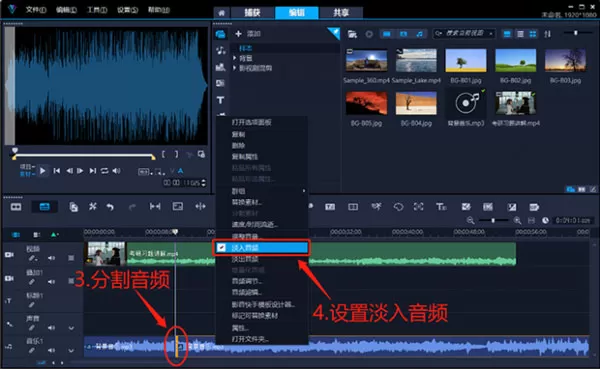Mute the 音乐1 track audio
600x369 pixels.
pyautogui.click(x=51, y=350)
